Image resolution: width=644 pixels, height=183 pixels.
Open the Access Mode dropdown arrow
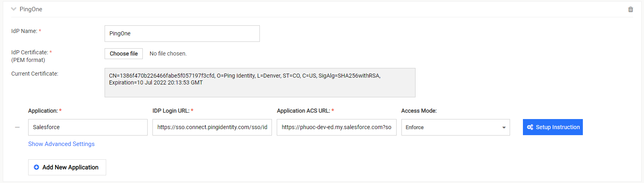click(504, 127)
